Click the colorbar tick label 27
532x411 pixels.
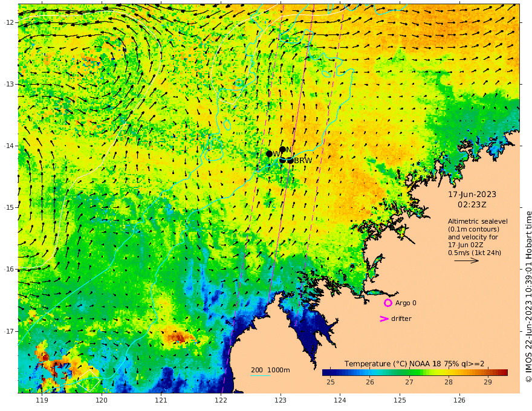click(409, 382)
